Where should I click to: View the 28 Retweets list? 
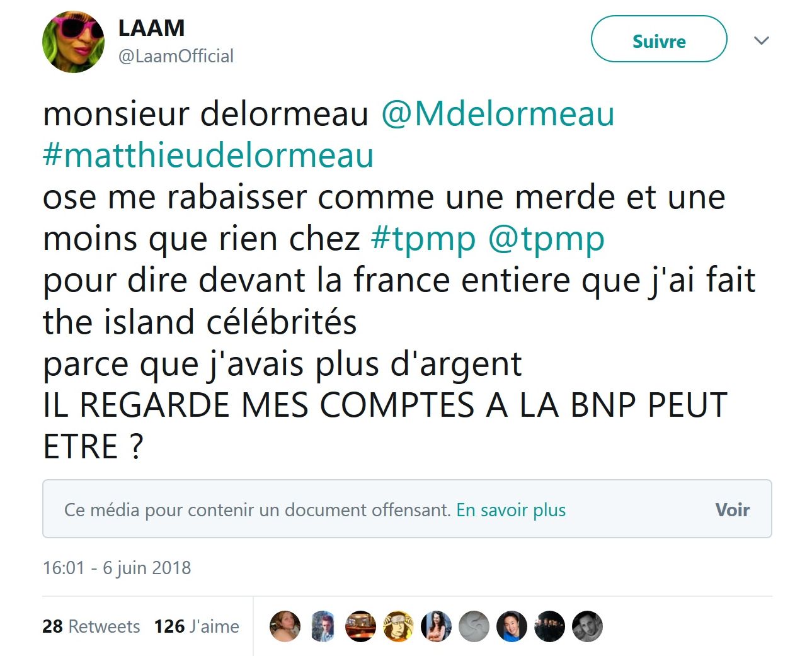pyautogui.click(x=91, y=626)
